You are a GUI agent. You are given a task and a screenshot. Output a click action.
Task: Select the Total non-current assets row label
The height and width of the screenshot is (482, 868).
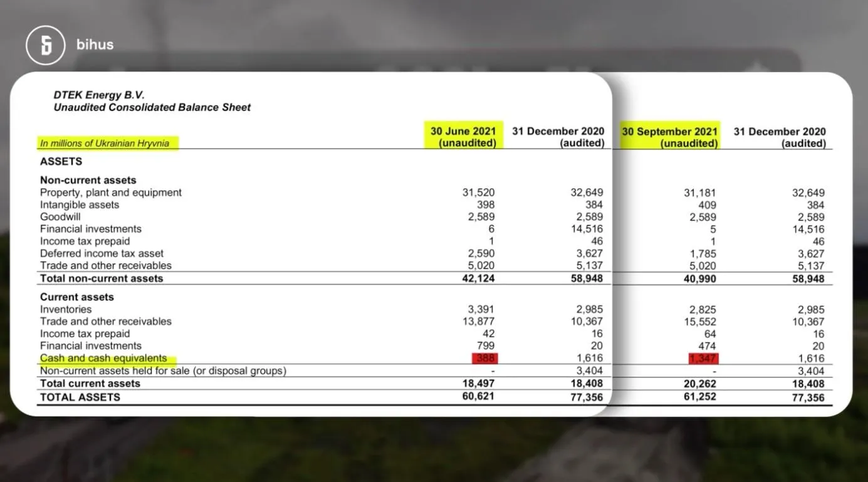pyautogui.click(x=101, y=278)
